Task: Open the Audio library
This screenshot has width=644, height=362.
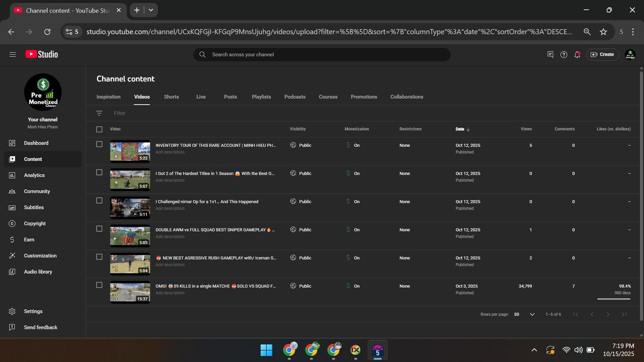Action: point(38,272)
